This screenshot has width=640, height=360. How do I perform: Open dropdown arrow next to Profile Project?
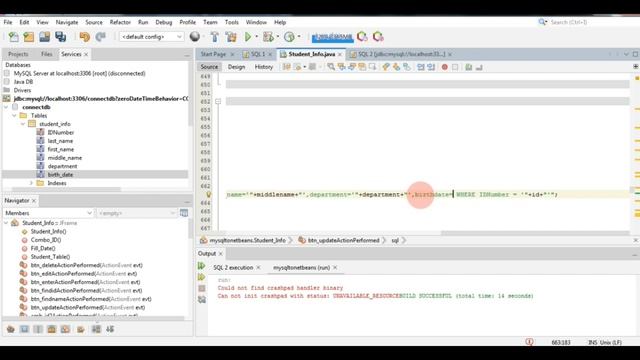[299, 37]
